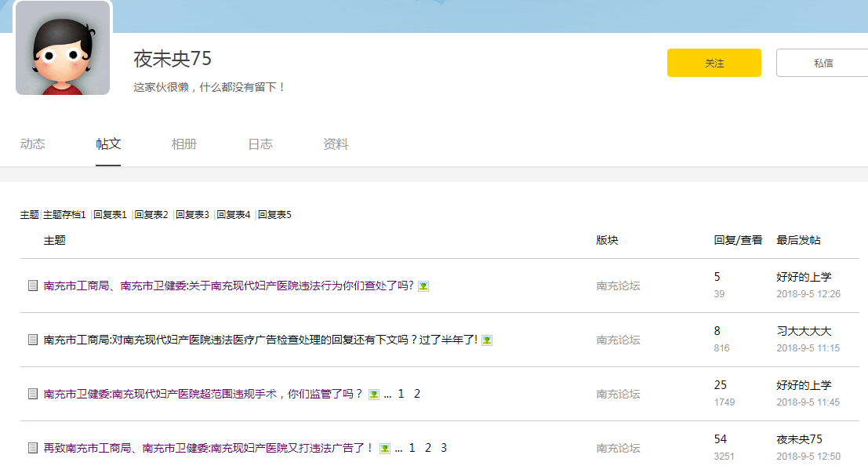Click document icon beside first thread

click(33, 286)
